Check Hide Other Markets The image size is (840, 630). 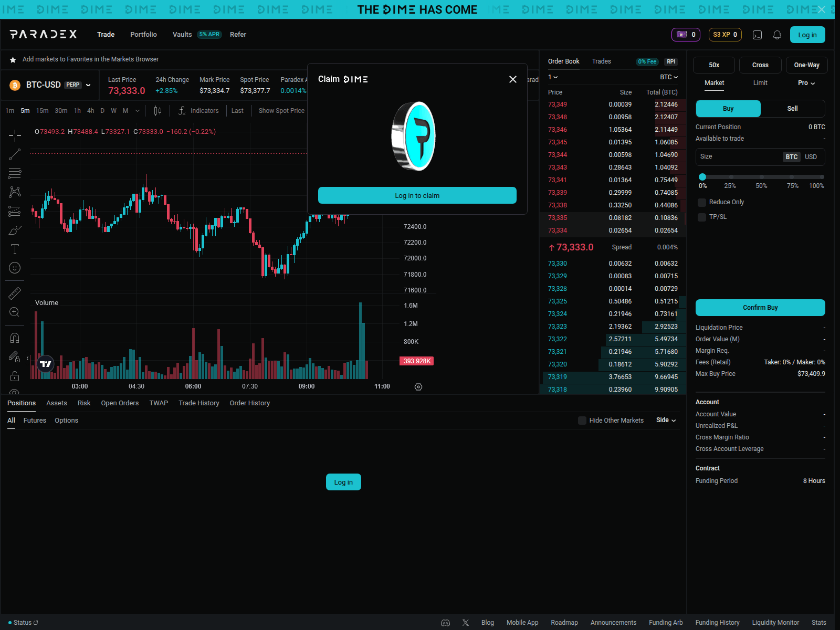click(582, 420)
